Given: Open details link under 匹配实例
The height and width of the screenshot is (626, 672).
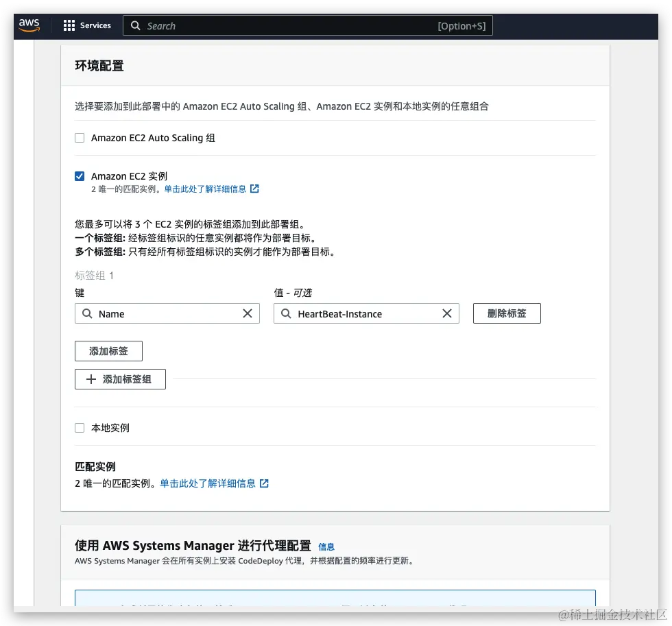Looking at the screenshot, I should (208, 484).
